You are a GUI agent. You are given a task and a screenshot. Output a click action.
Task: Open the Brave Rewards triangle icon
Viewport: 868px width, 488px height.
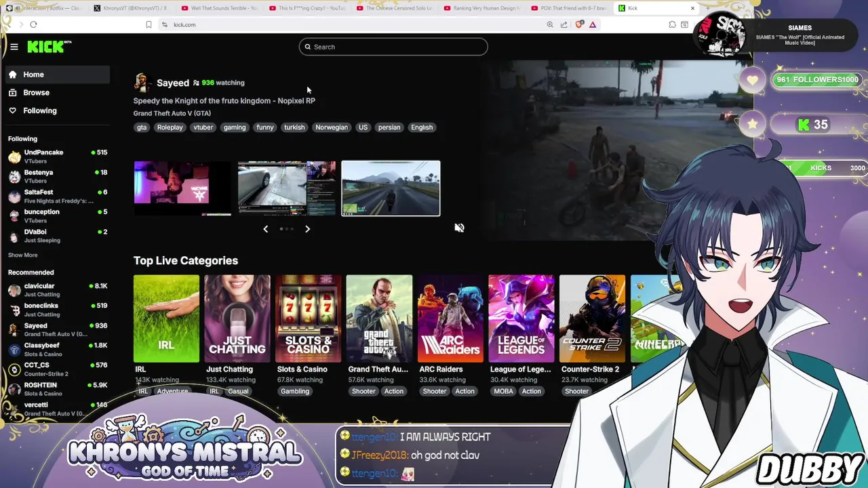coord(593,24)
